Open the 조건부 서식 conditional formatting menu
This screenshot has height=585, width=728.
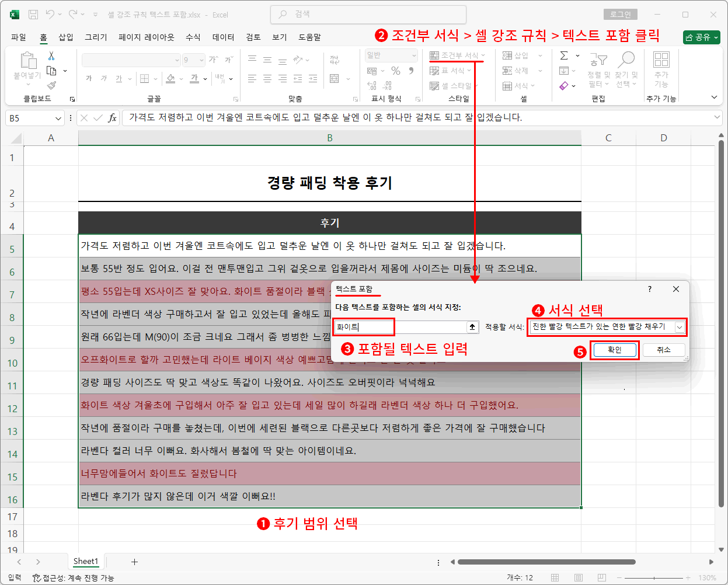(457, 55)
